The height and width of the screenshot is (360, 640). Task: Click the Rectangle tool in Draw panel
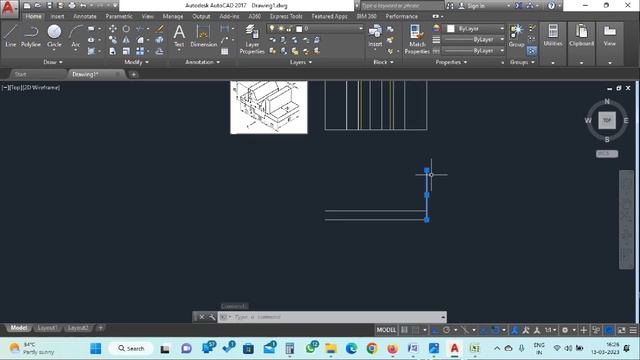[91, 29]
